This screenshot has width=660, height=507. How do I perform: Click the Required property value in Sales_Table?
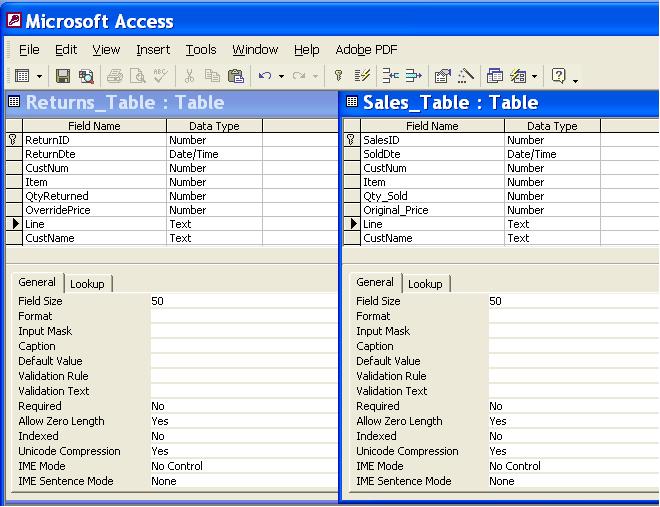point(573,406)
